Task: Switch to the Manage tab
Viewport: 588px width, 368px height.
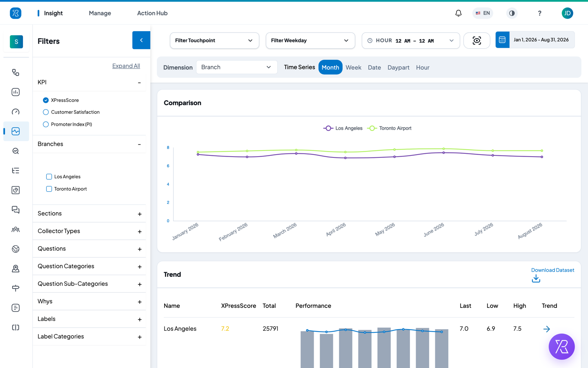Action: 100,13
